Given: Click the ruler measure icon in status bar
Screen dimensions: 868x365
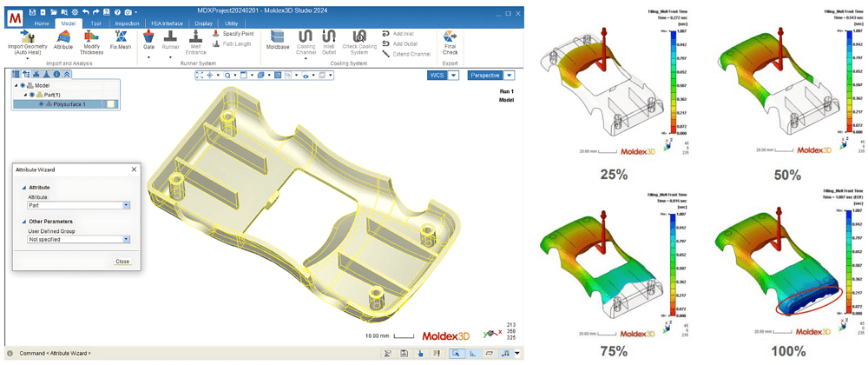Looking at the screenshot, I should (x=473, y=353).
